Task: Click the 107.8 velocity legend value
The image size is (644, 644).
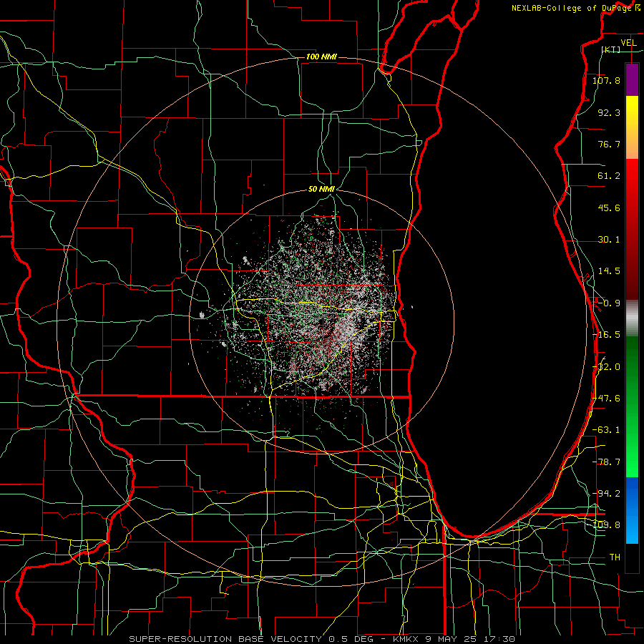Action: pyautogui.click(x=606, y=80)
